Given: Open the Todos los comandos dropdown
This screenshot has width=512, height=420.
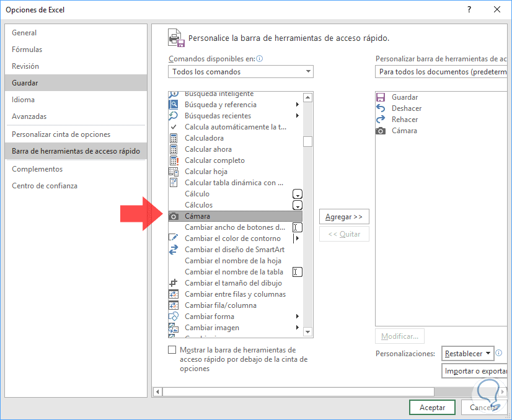Looking at the screenshot, I should pyautogui.click(x=241, y=71).
